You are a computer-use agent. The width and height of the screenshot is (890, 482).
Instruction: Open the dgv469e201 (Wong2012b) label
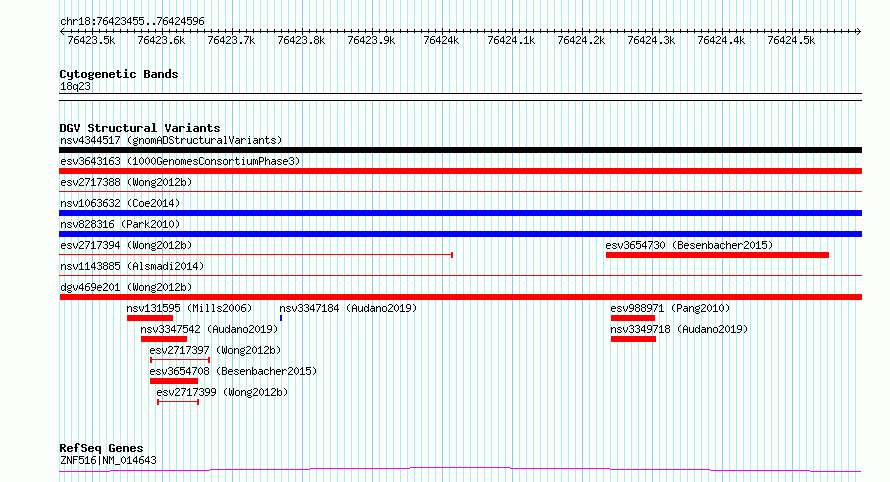[126, 287]
